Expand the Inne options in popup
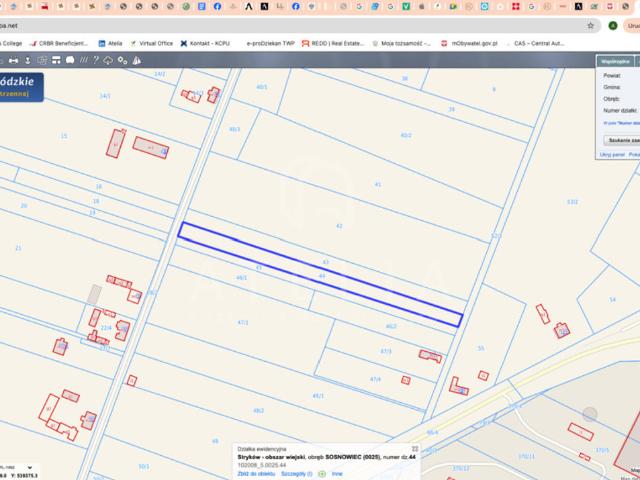 337,473
